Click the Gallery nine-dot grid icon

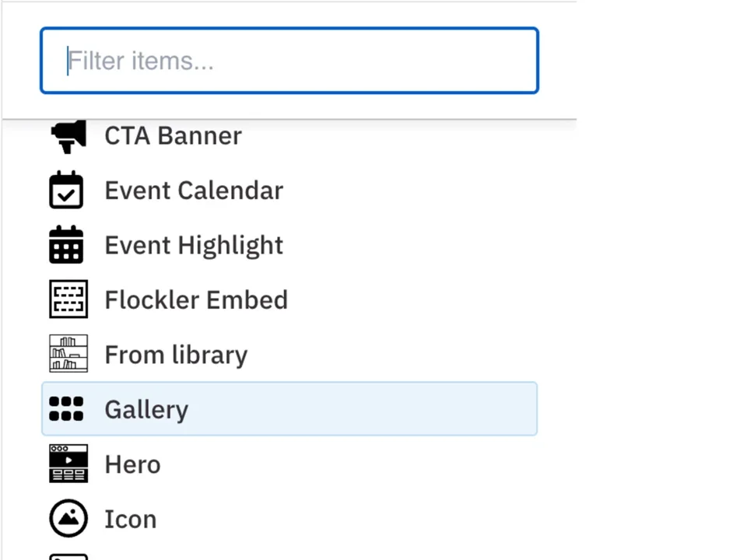tap(66, 409)
